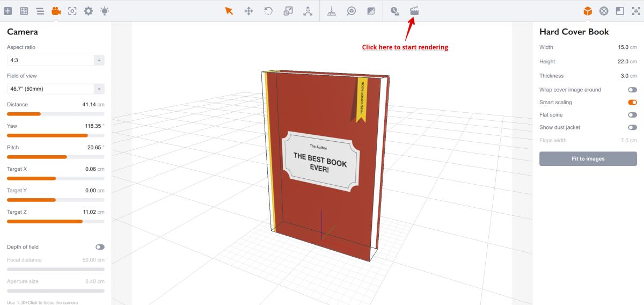Click the Target X value 0.06

[91, 169]
